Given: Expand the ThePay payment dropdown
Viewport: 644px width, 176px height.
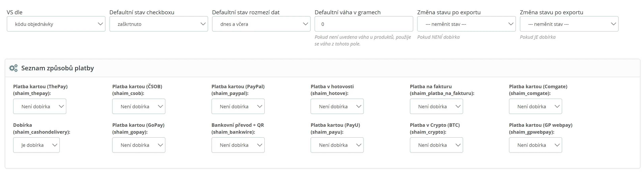Looking at the screenshot, I should click(x=40, y=106).
